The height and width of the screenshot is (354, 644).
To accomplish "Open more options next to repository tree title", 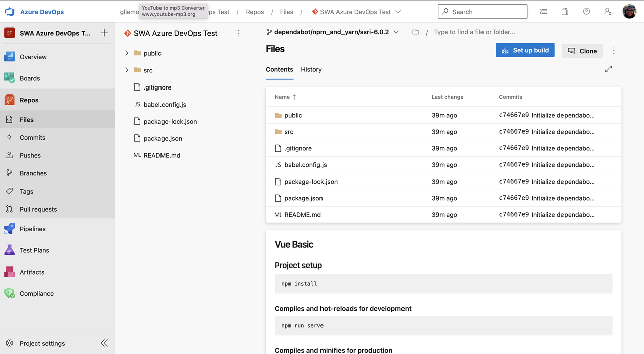I will 238,33.
